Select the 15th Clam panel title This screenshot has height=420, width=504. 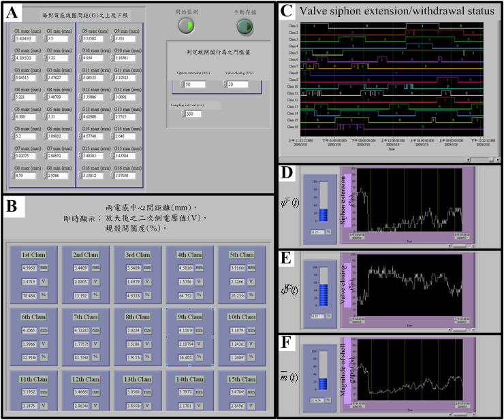242,380
